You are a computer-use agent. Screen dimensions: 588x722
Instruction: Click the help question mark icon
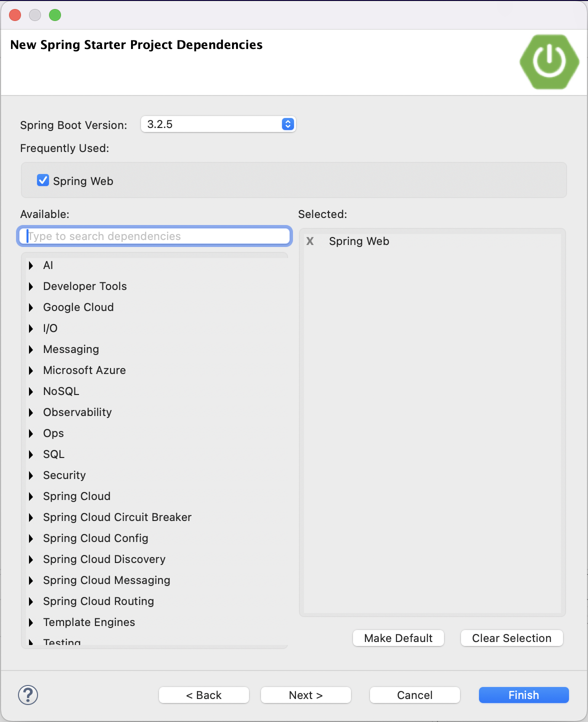tap(28, 695)
